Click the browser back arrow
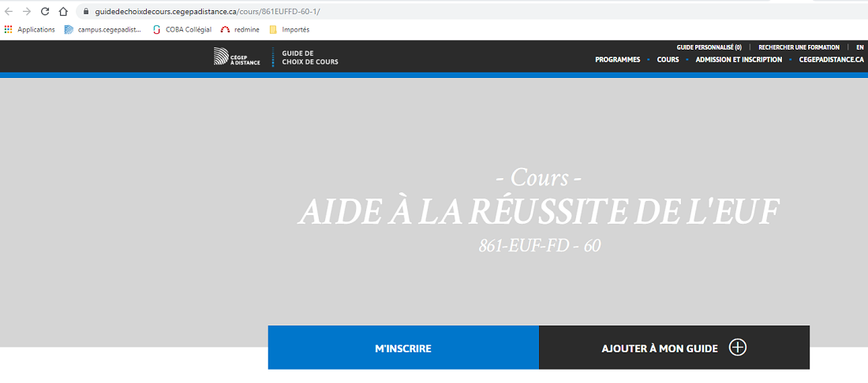 coord(9,12)
